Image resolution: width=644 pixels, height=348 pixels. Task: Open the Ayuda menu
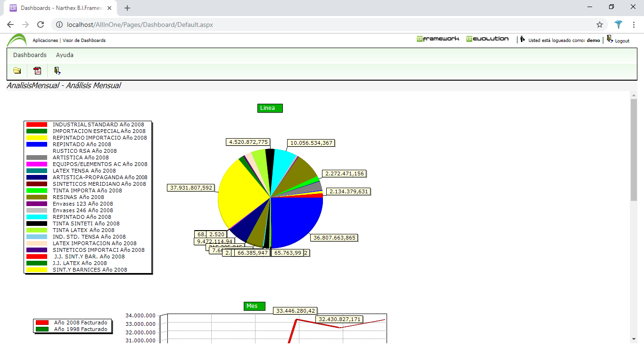[65, 55]
